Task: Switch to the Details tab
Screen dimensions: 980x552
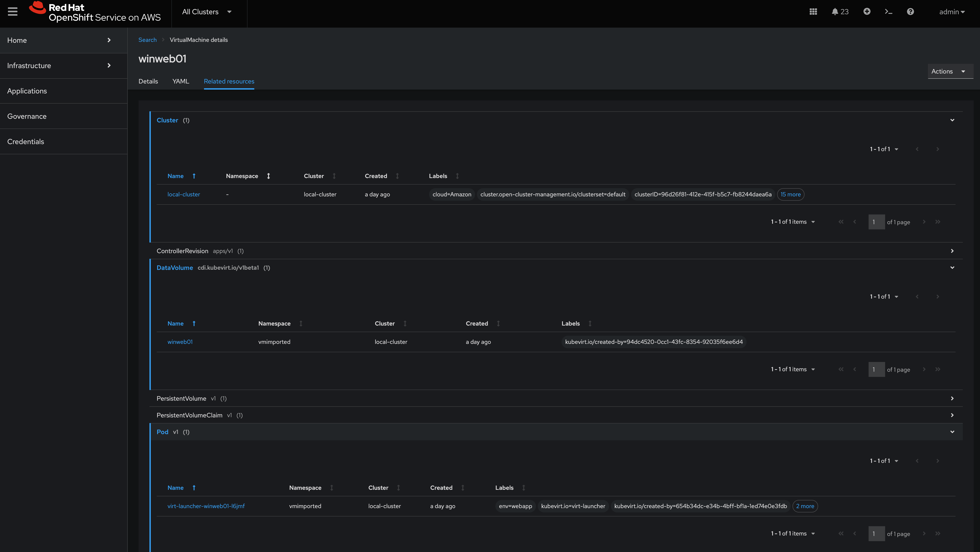Action: 148,81
